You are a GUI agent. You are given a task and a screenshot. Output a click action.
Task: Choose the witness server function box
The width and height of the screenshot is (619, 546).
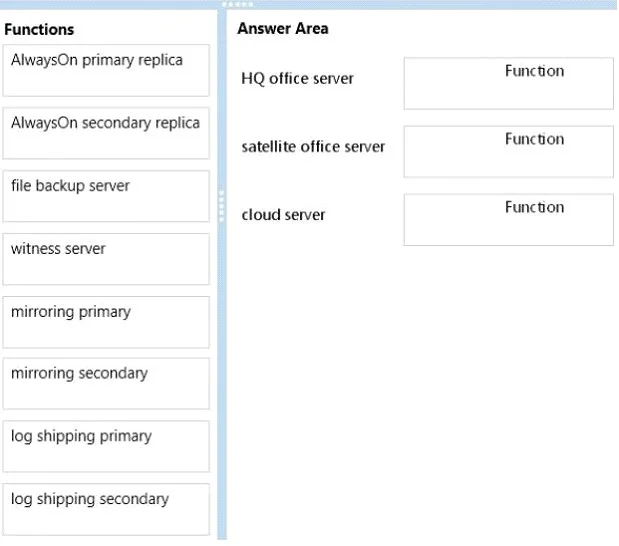(106, 259)
